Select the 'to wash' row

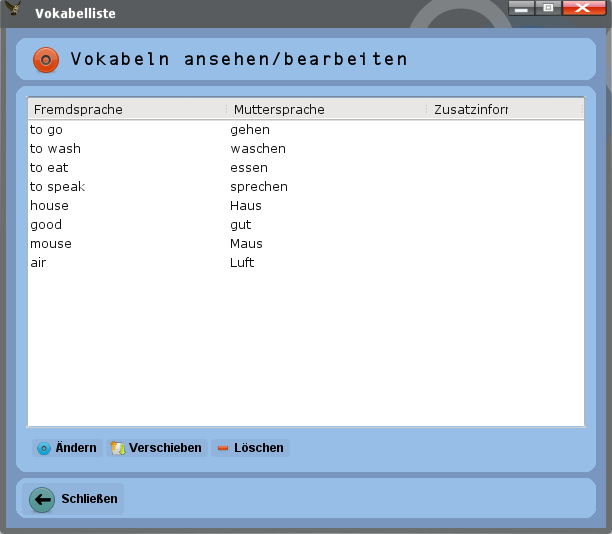[x=306, y=149]
